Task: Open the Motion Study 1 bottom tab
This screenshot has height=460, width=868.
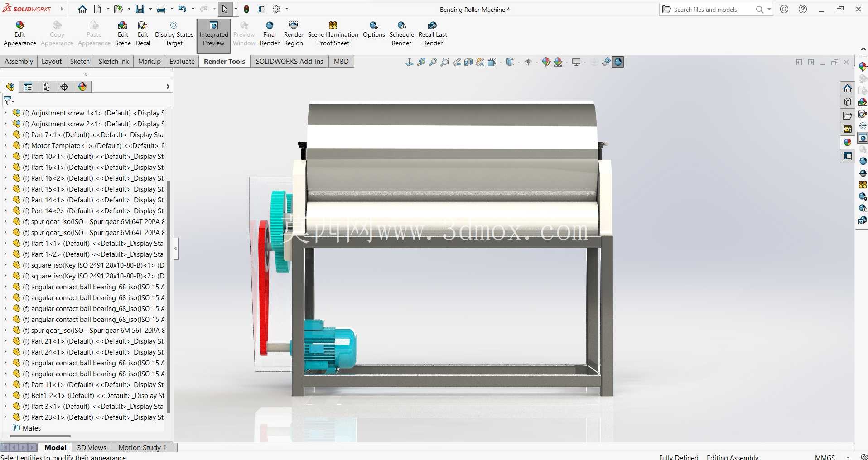Action: (142, 447)
